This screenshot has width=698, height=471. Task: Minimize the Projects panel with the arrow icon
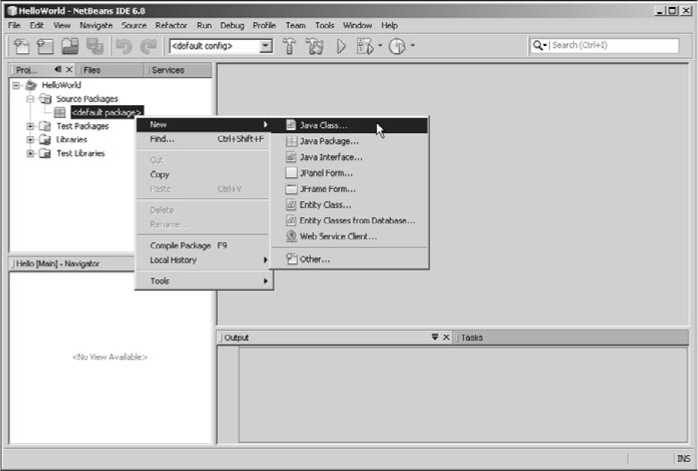58,69
